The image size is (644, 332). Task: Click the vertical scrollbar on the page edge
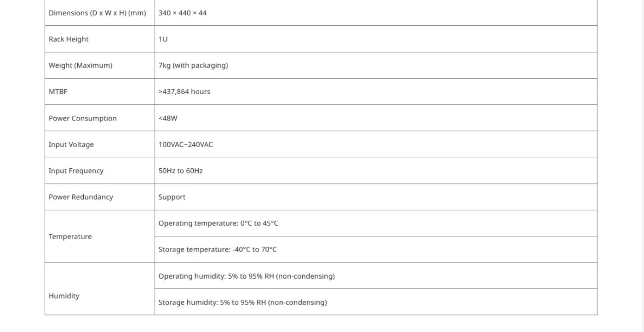click(640, 166)
